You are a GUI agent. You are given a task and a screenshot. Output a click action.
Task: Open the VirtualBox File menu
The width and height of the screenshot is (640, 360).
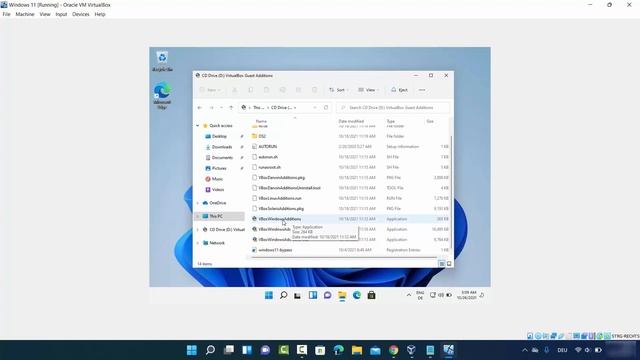6,14
